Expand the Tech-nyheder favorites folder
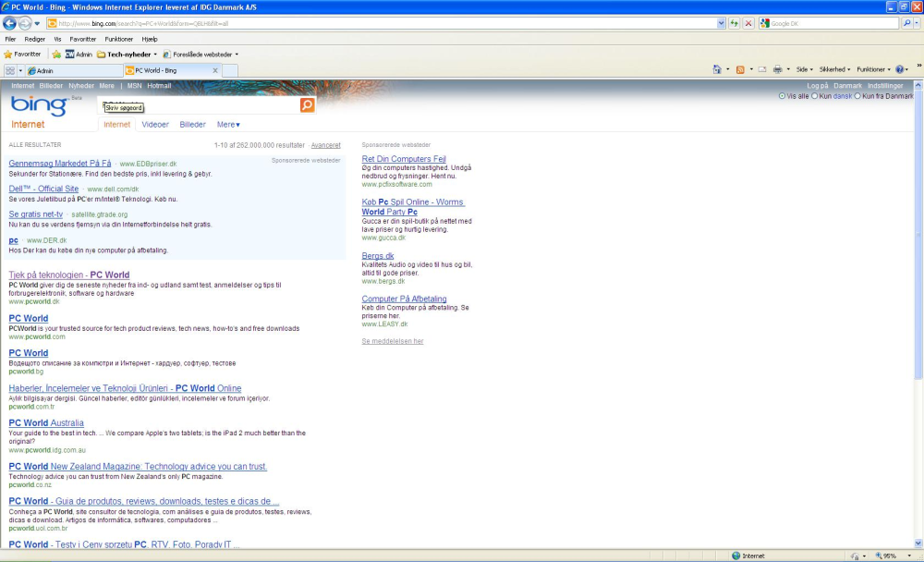 tap(128, 55)
